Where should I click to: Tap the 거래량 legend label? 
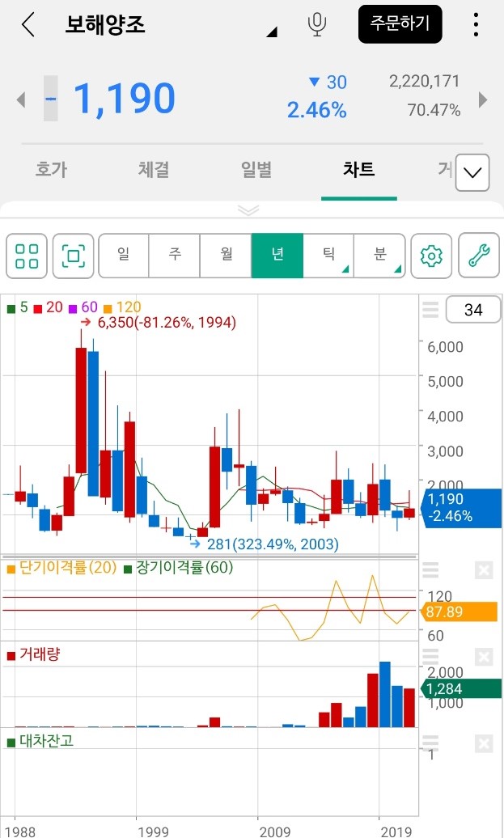point(33,654)
